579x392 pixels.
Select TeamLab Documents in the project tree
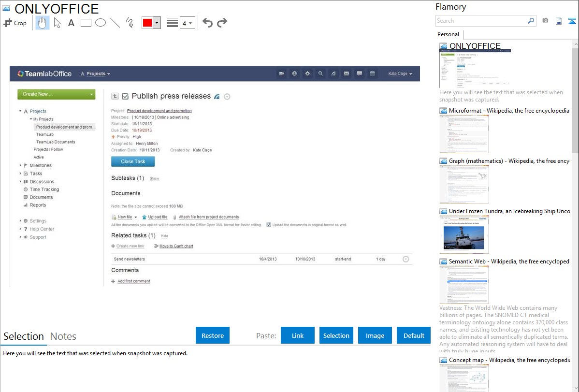point(56,142)
